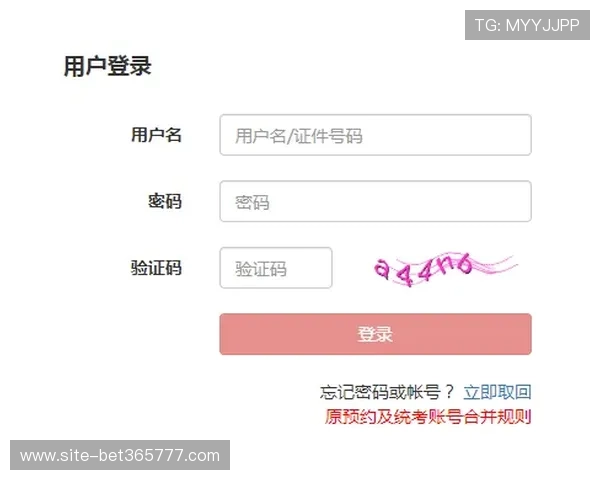Click the letter 'a' in the captcha
600x480 pixels.
(x=382, y=269)
